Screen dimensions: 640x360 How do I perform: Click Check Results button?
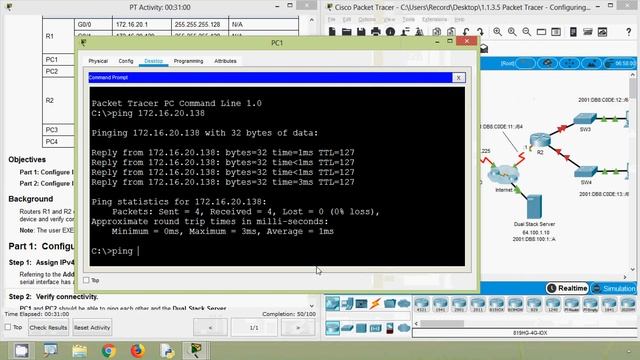[48, 327]
